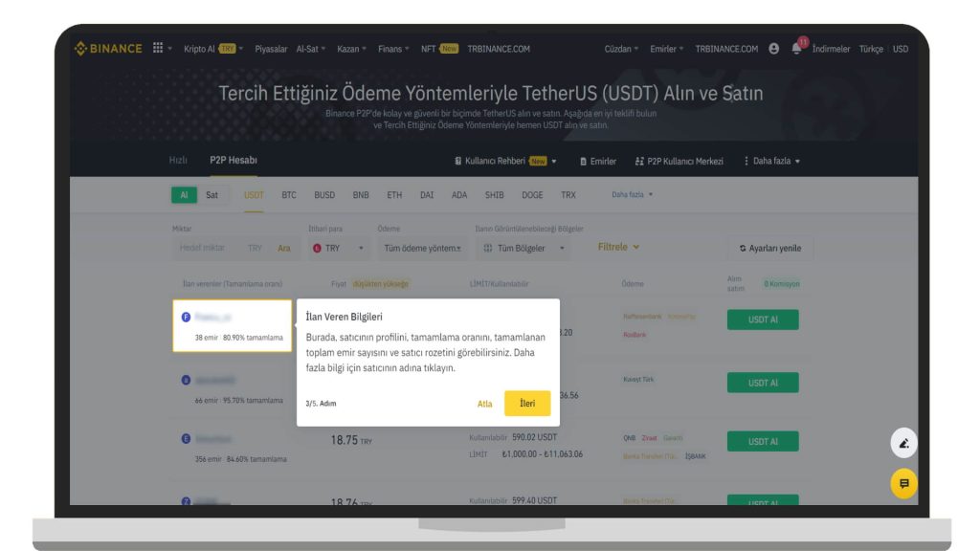Select the Al buy toggle
Viewport: 980px width, 551px height.
click(184, 195)
